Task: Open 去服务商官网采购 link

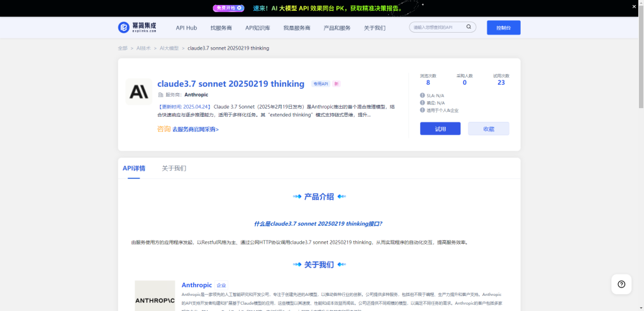Action: (x=196, y=129)
